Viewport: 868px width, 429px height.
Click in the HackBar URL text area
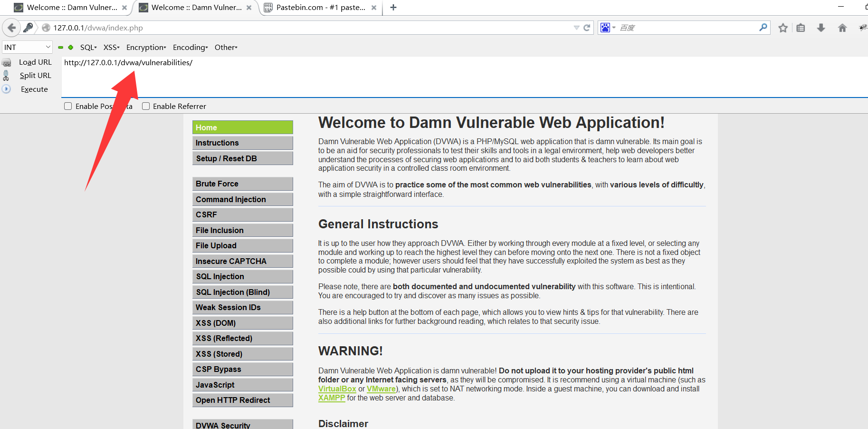465,77
